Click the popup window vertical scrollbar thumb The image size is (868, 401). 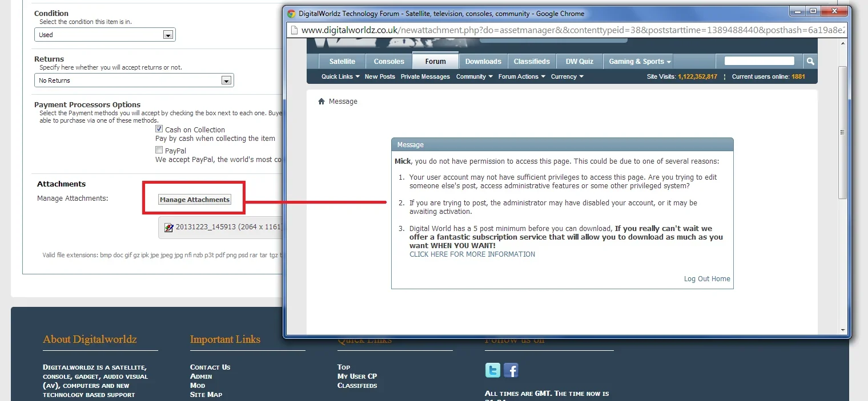843,132
